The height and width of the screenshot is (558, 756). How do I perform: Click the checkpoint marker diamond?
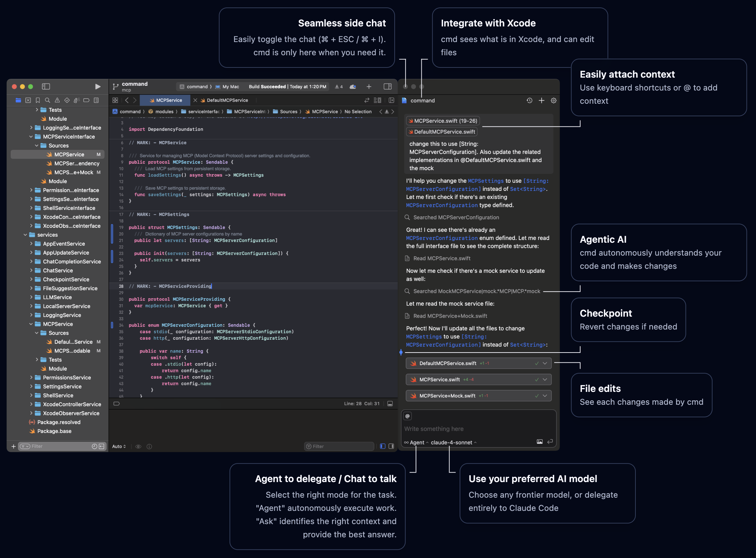[x=401, y=352]
